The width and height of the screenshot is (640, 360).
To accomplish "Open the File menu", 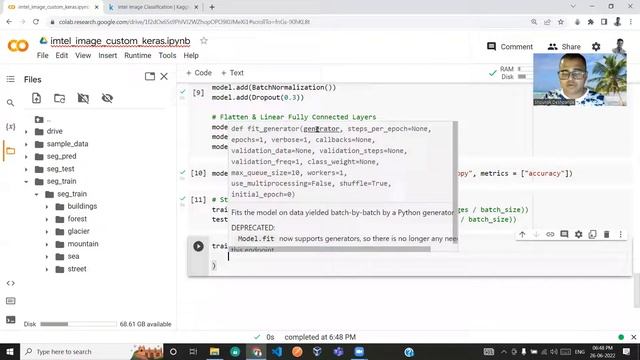I will (x=42, y=55).
